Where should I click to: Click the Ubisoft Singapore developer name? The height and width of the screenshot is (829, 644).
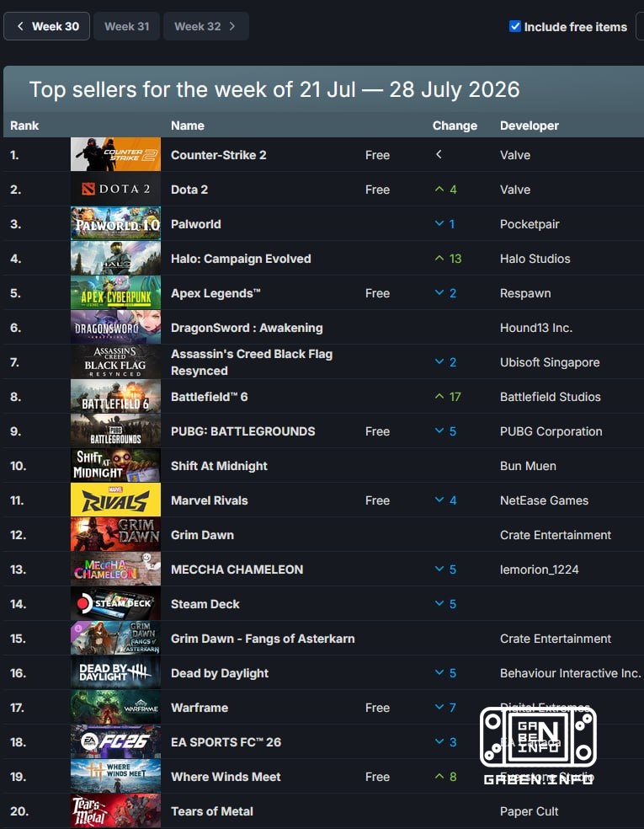pos(550,362)
